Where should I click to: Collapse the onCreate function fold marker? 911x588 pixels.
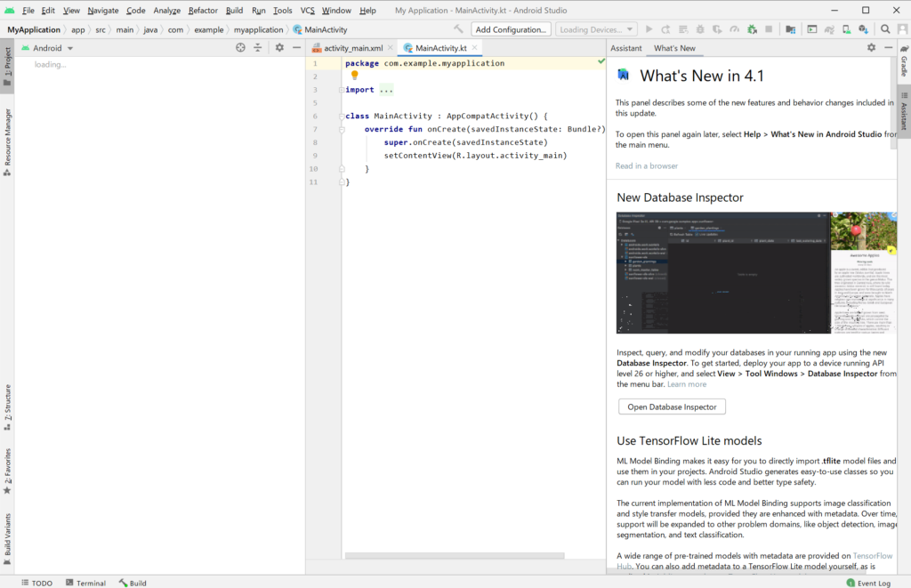[342, 130]
